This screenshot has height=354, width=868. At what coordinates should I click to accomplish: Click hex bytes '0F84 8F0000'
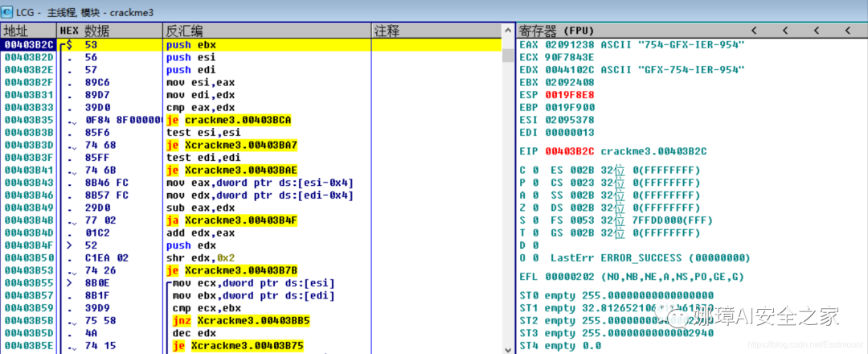[123, 120]
